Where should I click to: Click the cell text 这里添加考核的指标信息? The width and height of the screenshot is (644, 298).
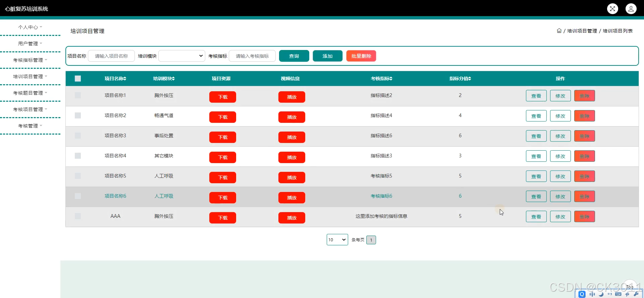(x=381, y=216)
